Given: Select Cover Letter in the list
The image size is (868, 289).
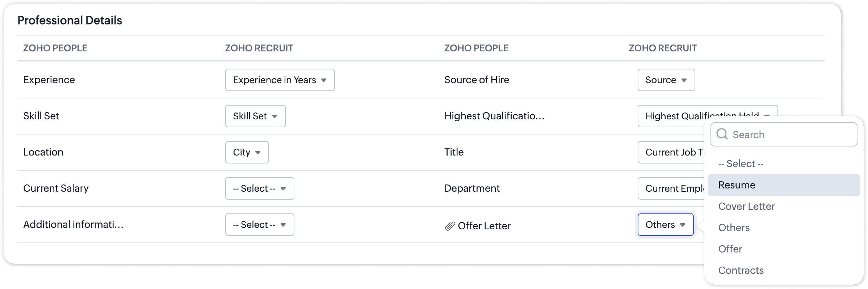Looking at the screenshot, I should pyautogui.click(x=746, y=207).
